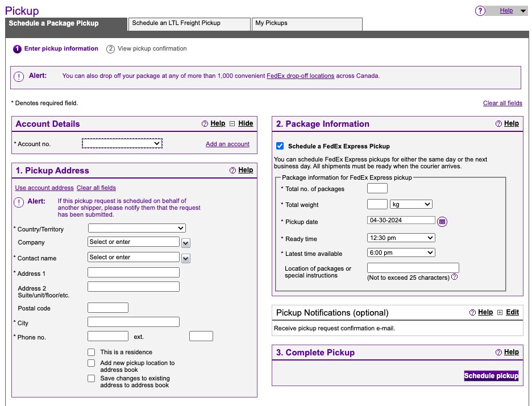532x406 pixels.
Task: Click the Address 1 input field
Action: pos(134,272)
